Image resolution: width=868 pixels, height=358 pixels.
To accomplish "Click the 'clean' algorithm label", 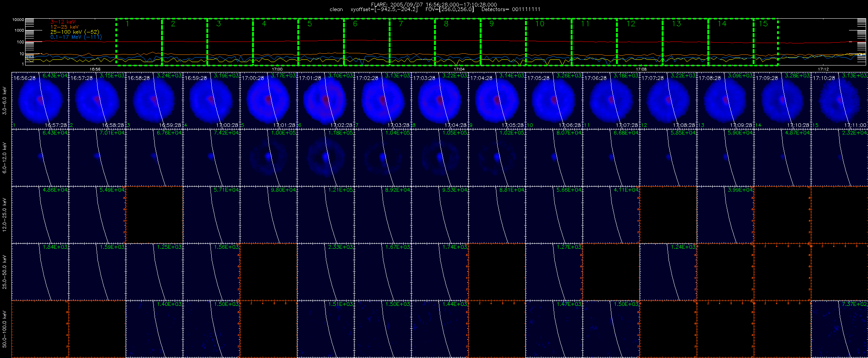I will click(x=336, y=10).
